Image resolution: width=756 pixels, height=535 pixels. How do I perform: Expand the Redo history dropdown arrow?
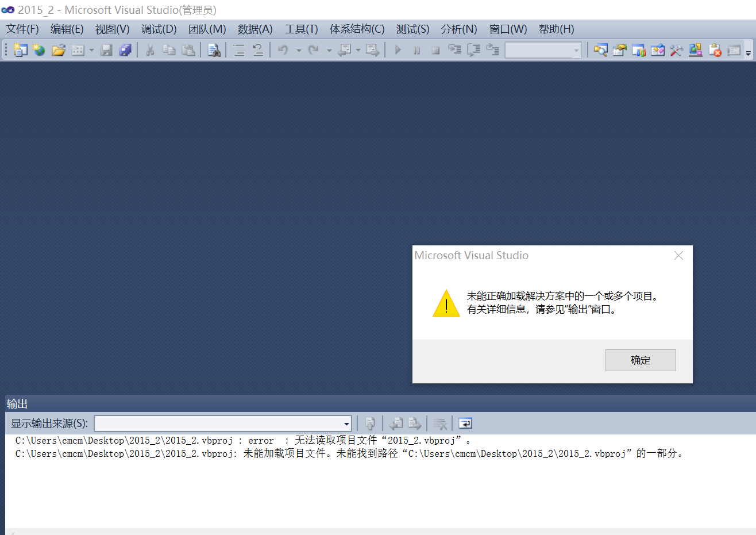pos(329,50)
